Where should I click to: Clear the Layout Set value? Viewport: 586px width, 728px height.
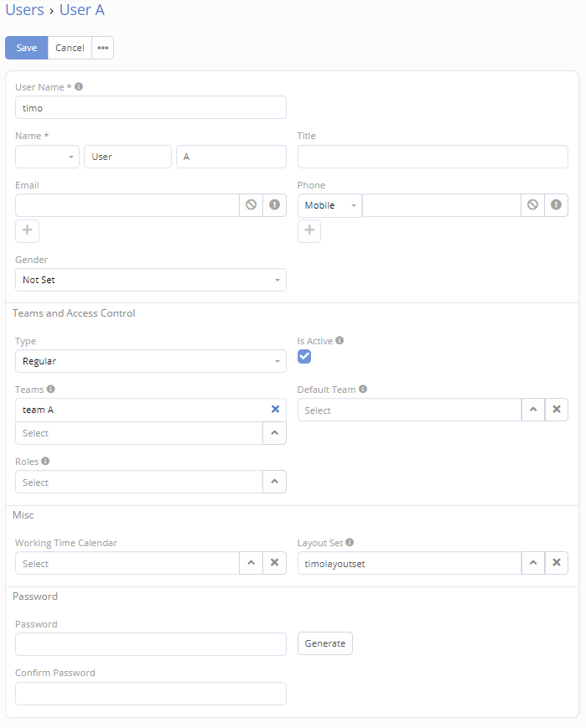tap(556, 563)
